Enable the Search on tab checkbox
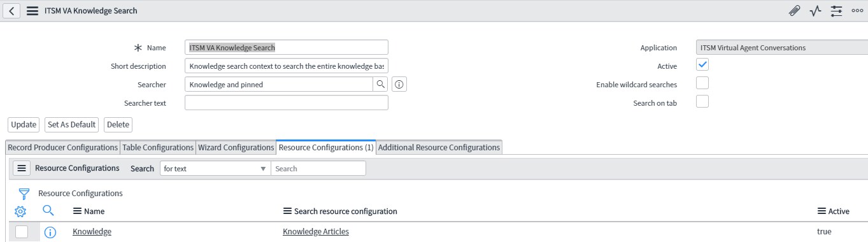Image resolution: width=868 pixels, height=242 pixels. coord(702,101)
